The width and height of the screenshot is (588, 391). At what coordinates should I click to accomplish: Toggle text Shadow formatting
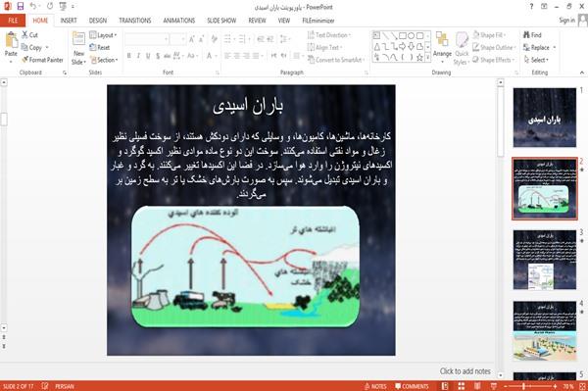(158, 56)
